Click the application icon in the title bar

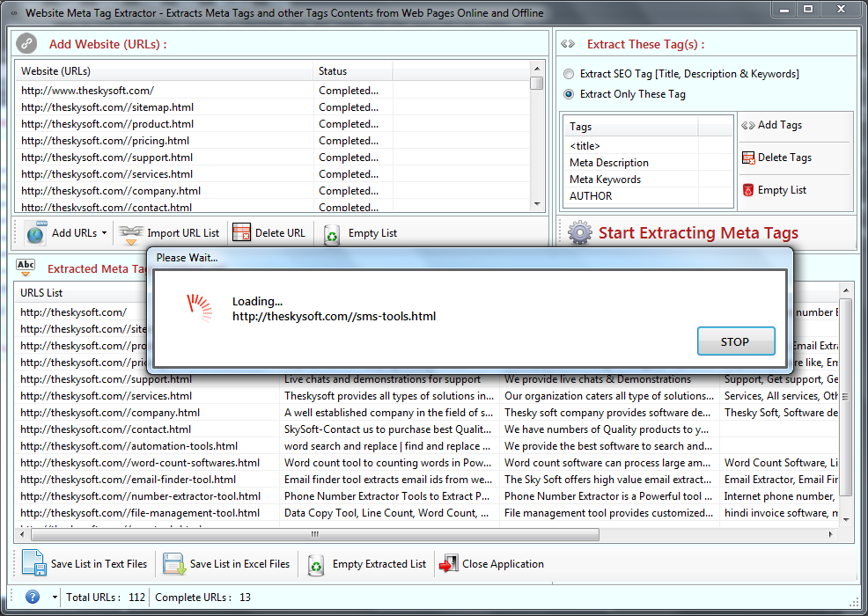(x=14, y=12)
